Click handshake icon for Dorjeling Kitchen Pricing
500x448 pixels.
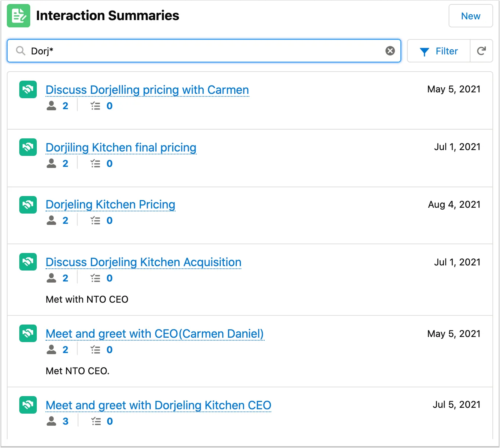[x=28, y=205]
